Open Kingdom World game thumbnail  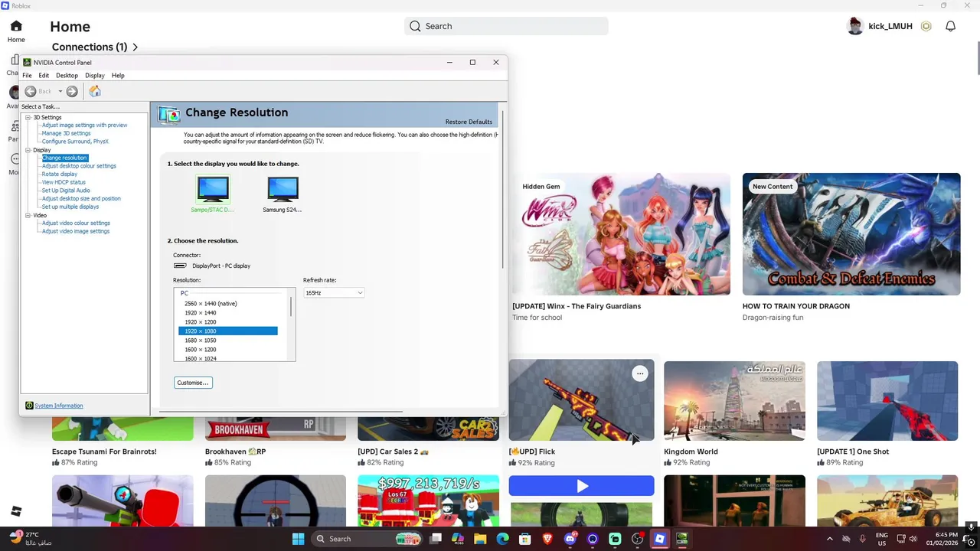pyautogui.click(x=734, y=401)
